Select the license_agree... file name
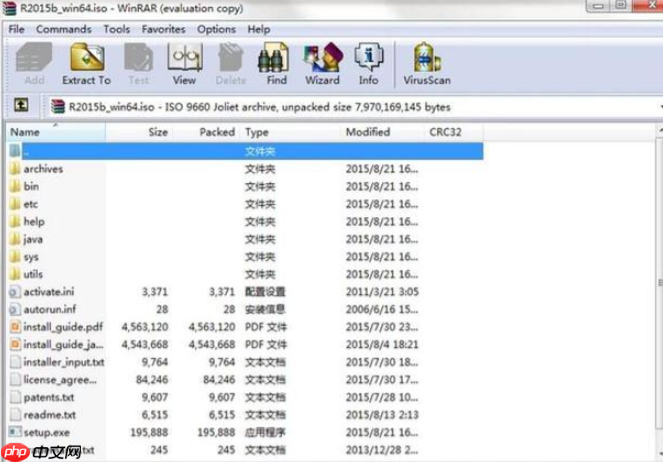Image resolution: width=663 pixels, height=462 pixels. (60, 380)
